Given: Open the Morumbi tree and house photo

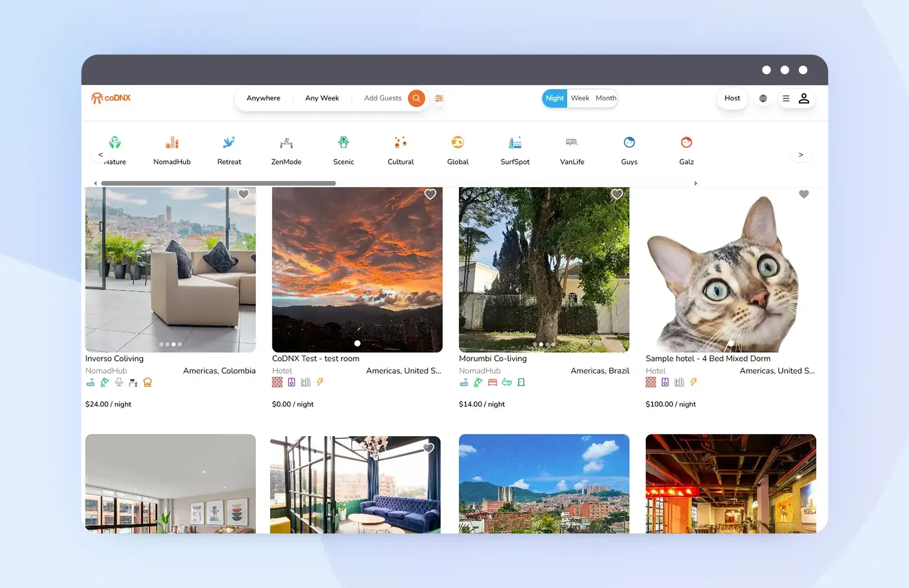Looking at the screenshot, I should (544, 269).
